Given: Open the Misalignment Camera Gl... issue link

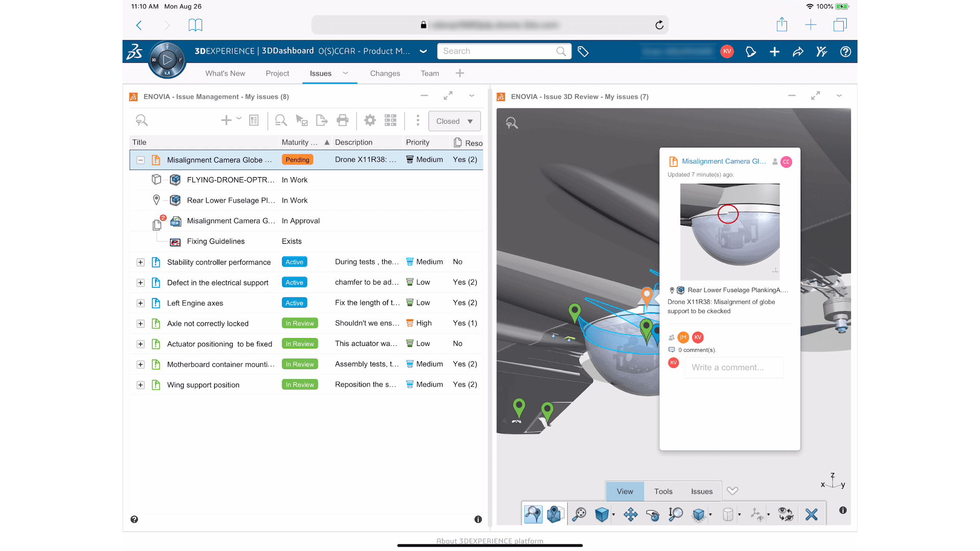Looking at the screenshot, I should 724,161.
